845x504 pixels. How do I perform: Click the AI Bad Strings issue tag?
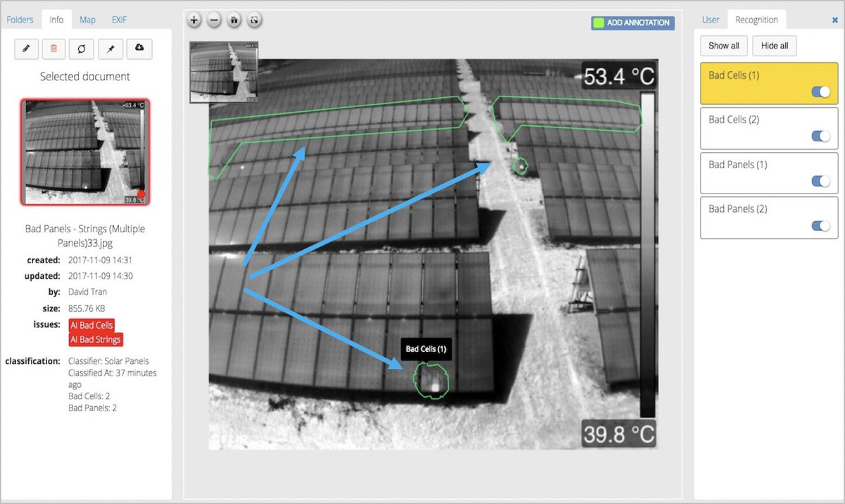point(96,340)
